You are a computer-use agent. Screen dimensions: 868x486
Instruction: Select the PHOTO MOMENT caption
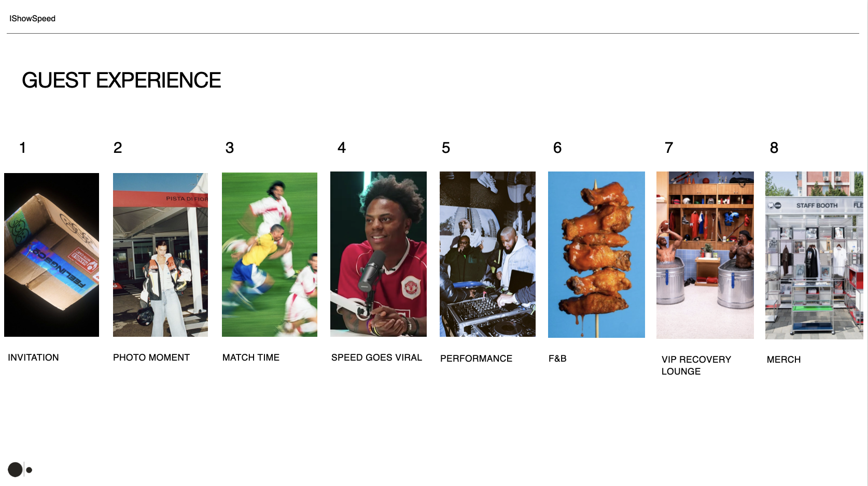(151, 358)
